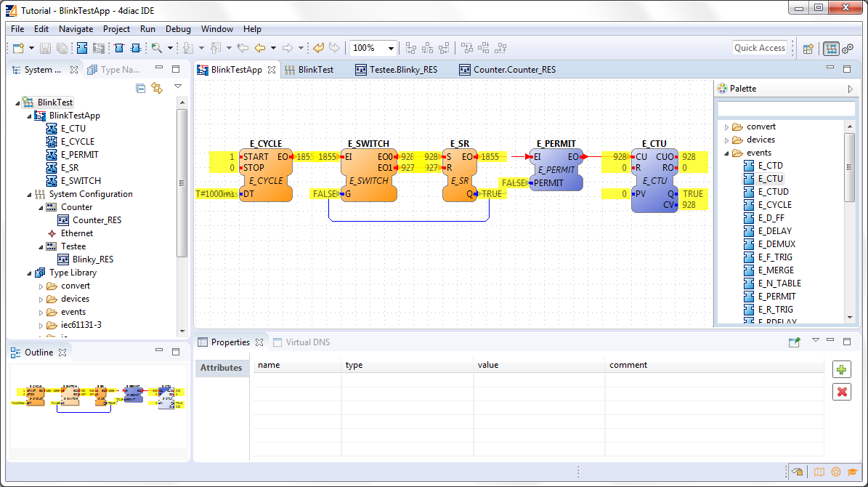Screen dimensions: 868x487
Task: Toggle the System perspective toolbar icon
Action: click(x=830, y=48)
